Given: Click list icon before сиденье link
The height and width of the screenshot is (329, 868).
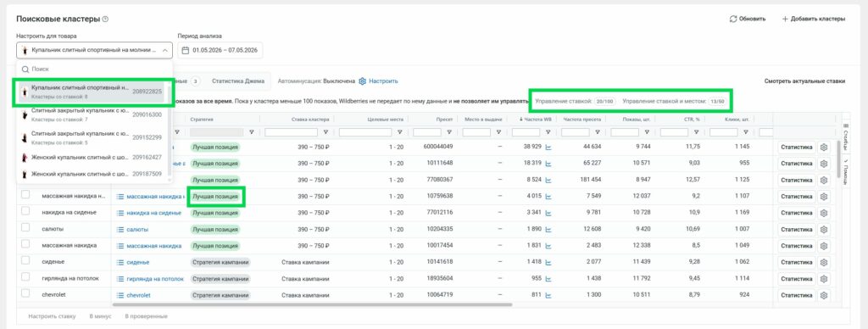Looking at the screenshot, I should point(120,263).
